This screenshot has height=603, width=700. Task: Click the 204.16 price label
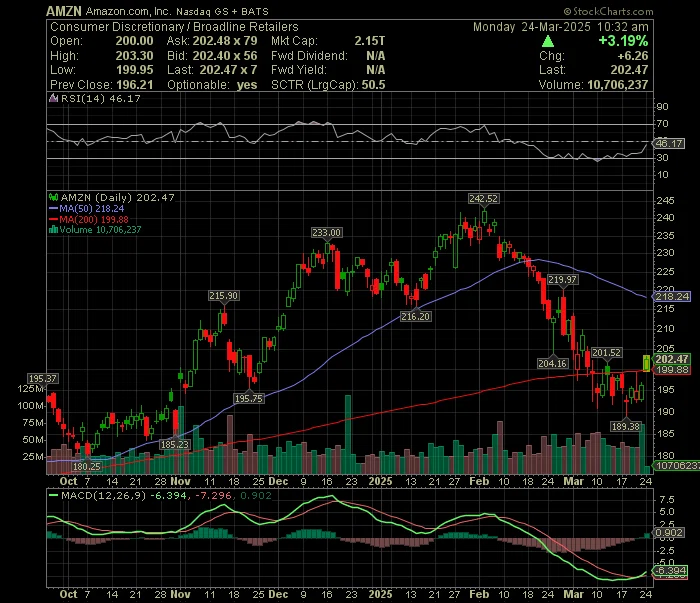coord(553,363)
